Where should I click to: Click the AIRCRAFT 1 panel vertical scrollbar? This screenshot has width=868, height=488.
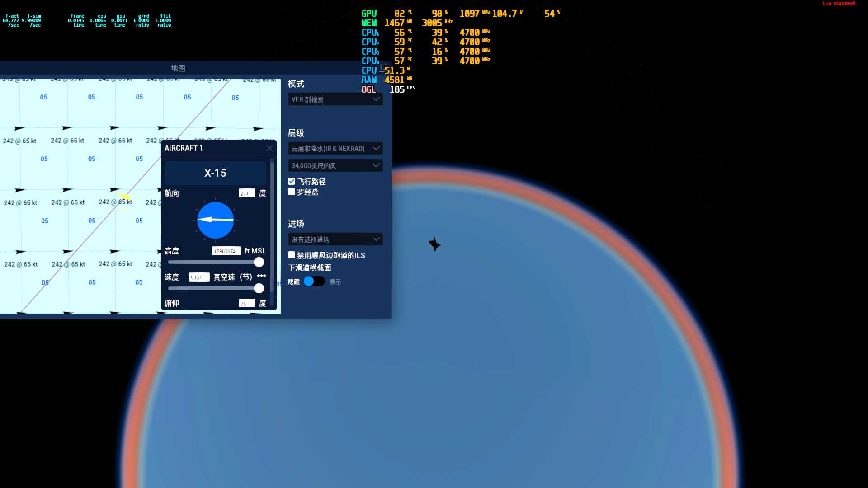pos(272,226)
